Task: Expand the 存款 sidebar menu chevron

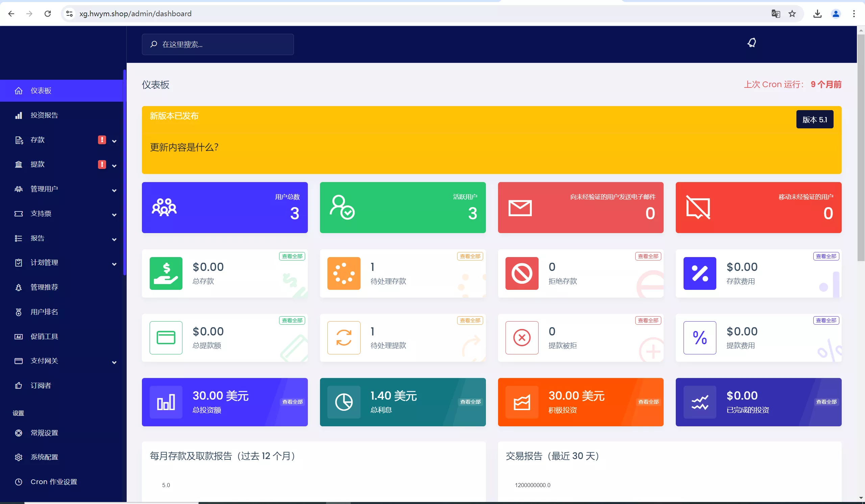Action: pyautogui.click(x=114, y=141)
